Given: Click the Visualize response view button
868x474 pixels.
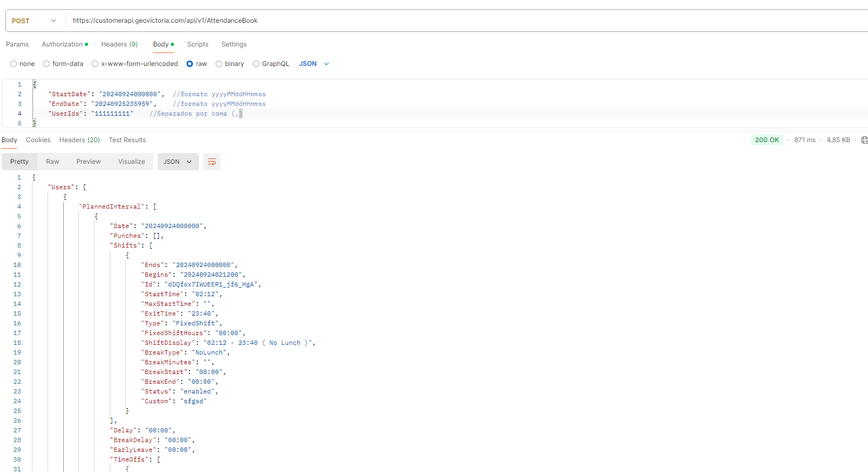Looking at the screenshot, I should pyautogui.click(x=131, y=162).
